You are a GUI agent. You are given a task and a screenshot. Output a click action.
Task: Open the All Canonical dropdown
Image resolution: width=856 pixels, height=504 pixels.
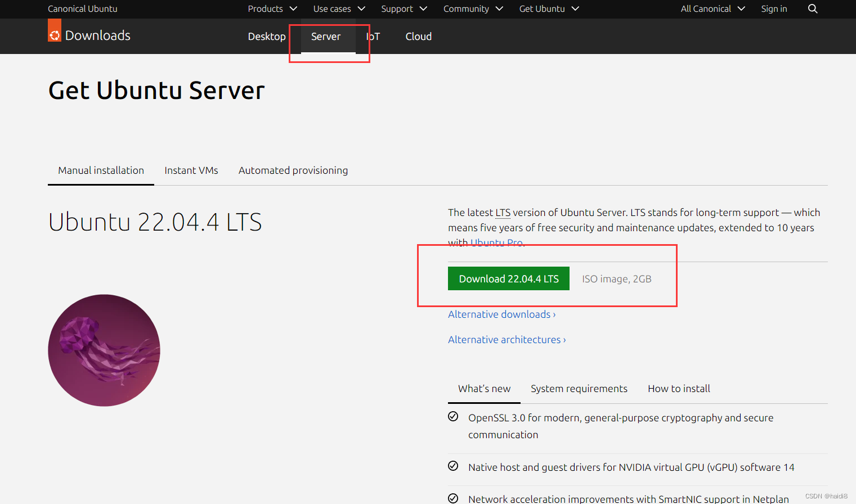(x=712, y=9)
